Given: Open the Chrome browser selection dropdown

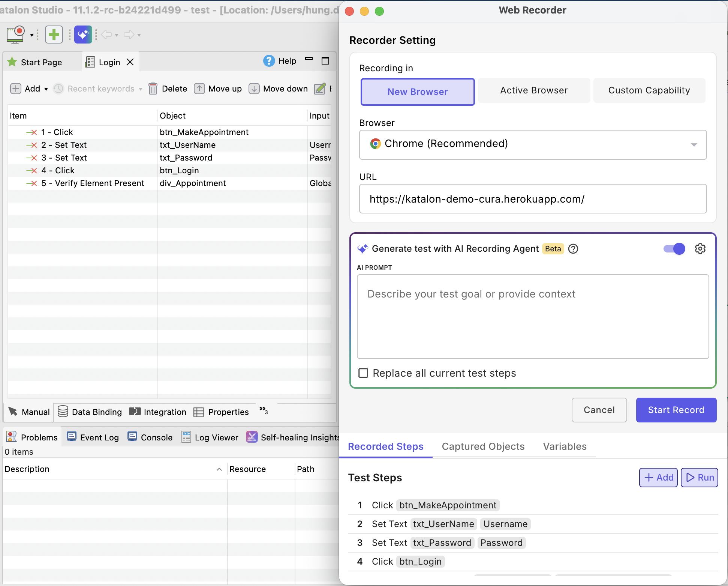Looking at the screenshot, I should point(694,145).
